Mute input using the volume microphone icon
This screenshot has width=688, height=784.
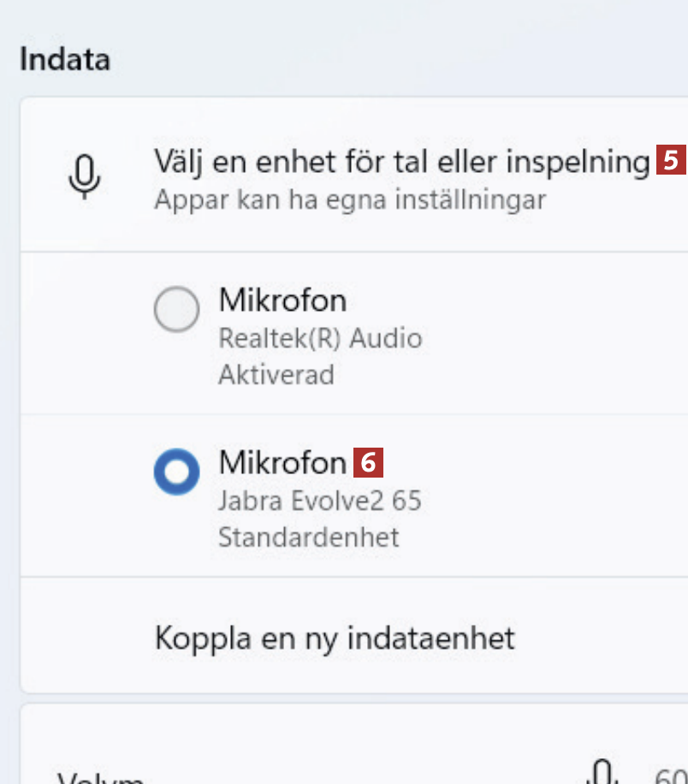603,774
